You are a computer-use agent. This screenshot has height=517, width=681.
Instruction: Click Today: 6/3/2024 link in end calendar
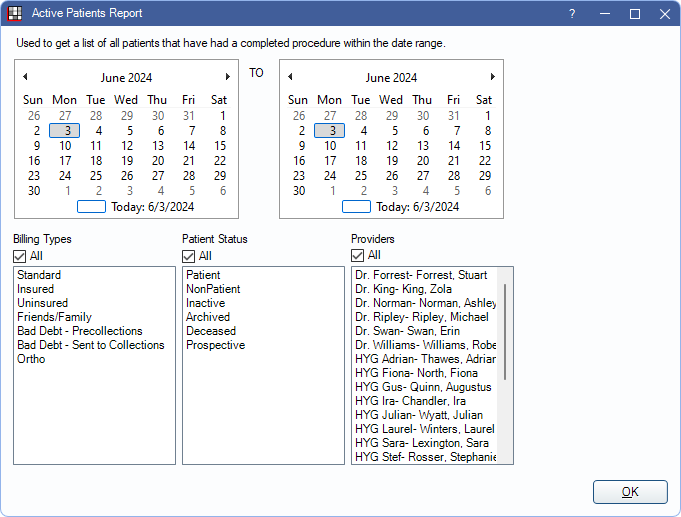(x=417, y=207)
